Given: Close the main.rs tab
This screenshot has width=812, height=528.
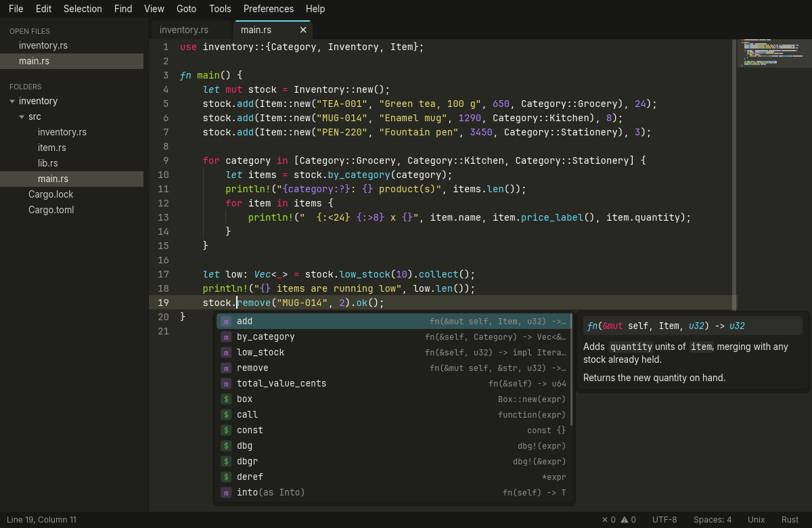Looking at the screenshot, I should tap(303, 30).
